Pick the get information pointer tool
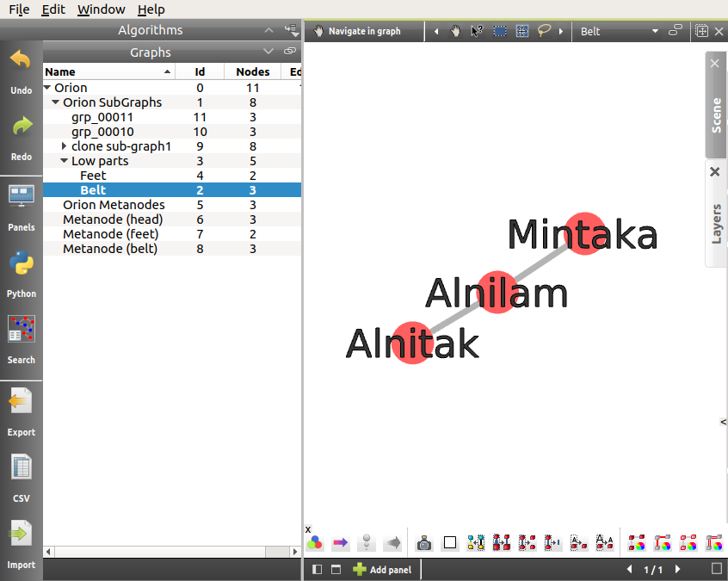The height and width of the screenshot is (581, 728). [477, 31]
